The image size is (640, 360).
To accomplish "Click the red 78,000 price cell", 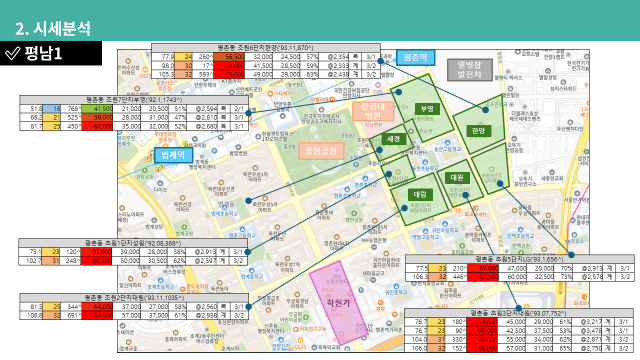I will coord(229,75).
